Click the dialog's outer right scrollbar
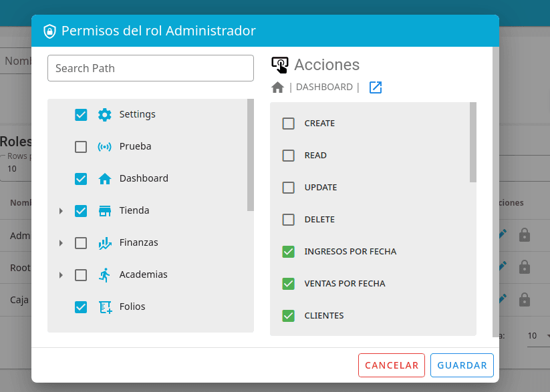550x392 pixels. [496, 192]
